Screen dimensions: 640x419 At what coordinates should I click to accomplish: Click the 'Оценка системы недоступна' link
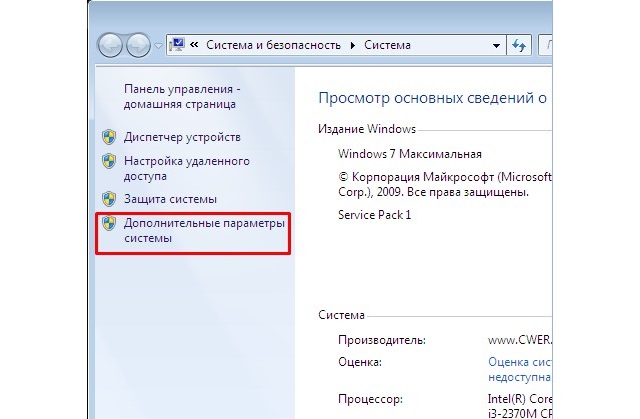(x=519, y=369)
